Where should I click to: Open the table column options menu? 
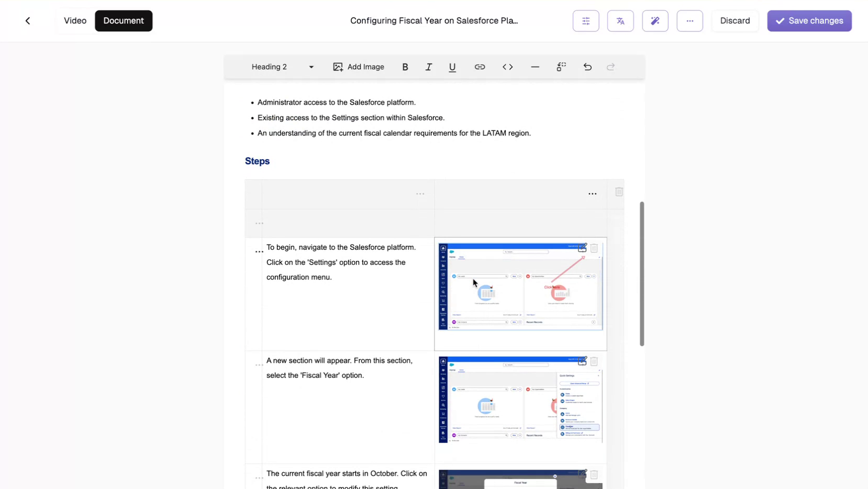click(x=592, y=193)
